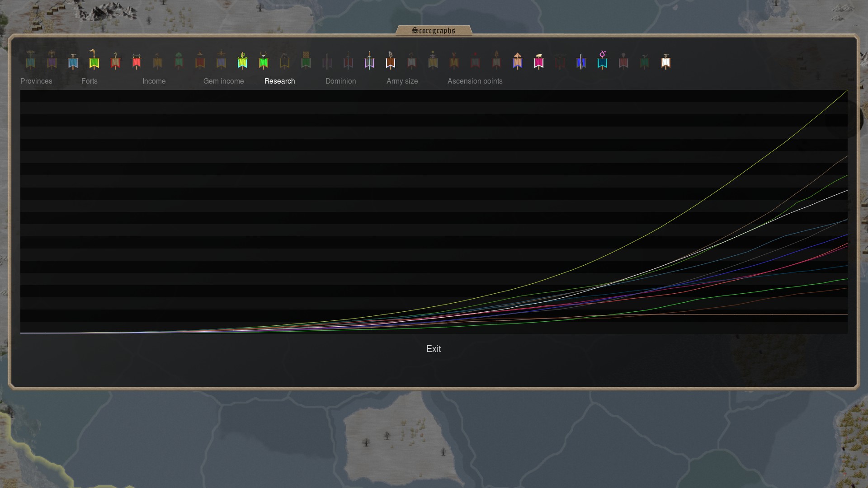Click dim black gold-bordered banner with raven top
The height and width of the screenshot is (488, 868).
285,61
